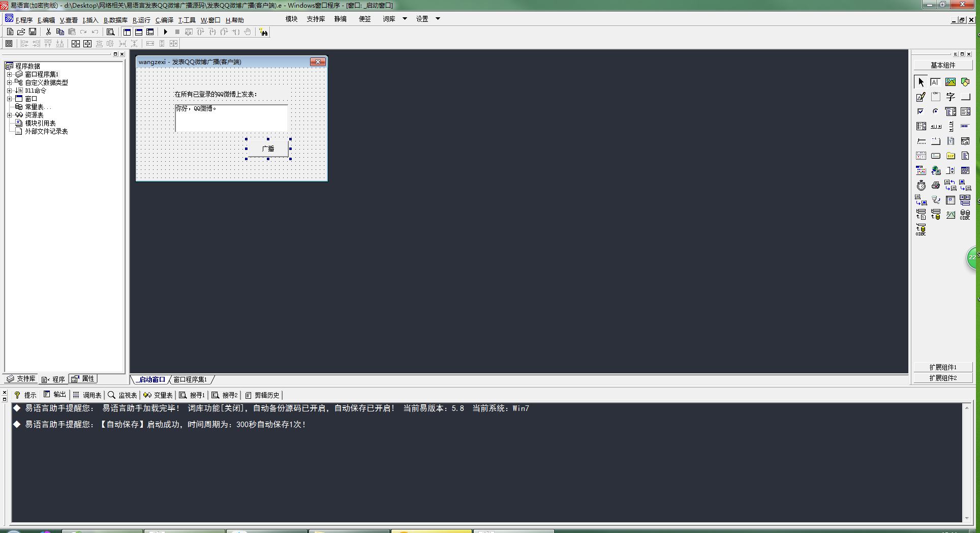The width and height of the screenshot is (980, 533).
Task: Click the binoculars help search icon
Action: (263, 32)
